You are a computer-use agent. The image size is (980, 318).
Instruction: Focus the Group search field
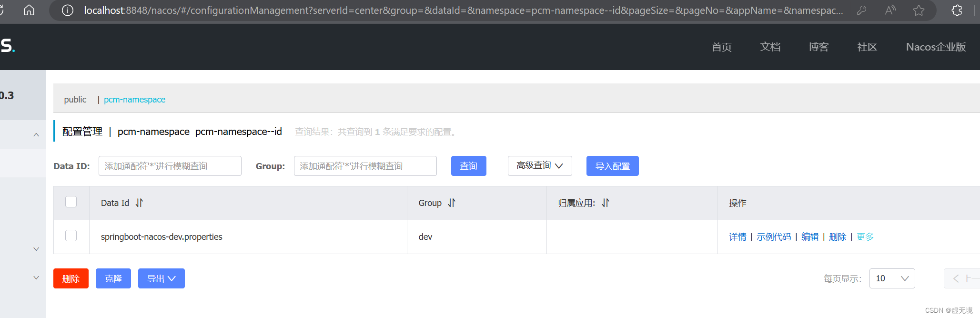point(365,166)
